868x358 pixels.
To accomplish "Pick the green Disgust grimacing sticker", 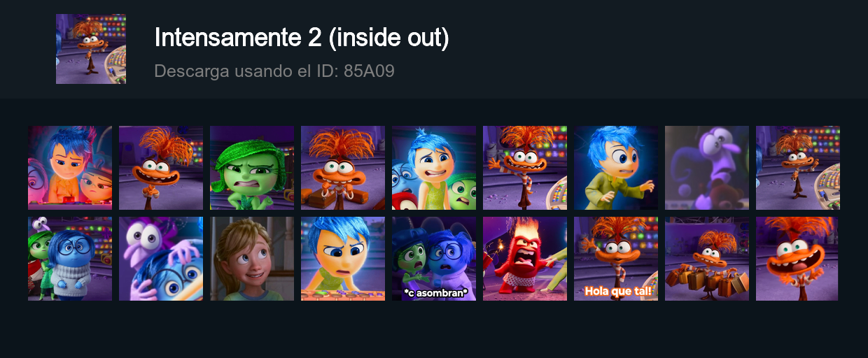I will (252, 168).
